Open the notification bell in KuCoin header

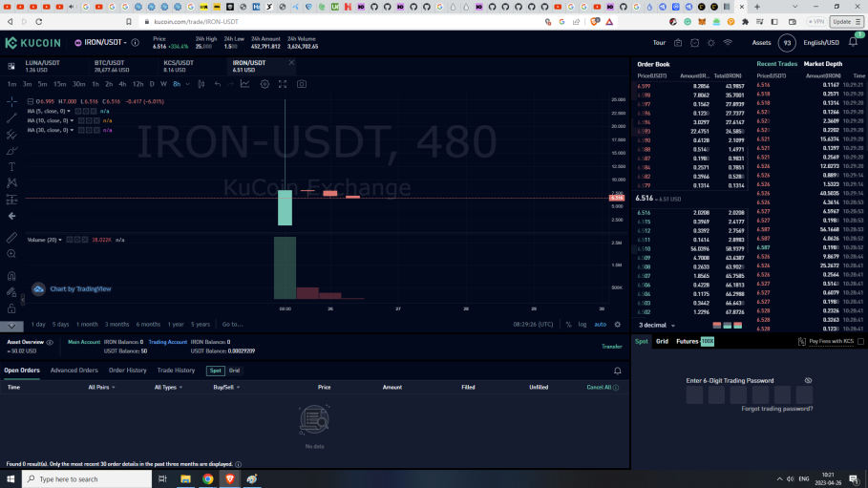click(x=853, y=42)
